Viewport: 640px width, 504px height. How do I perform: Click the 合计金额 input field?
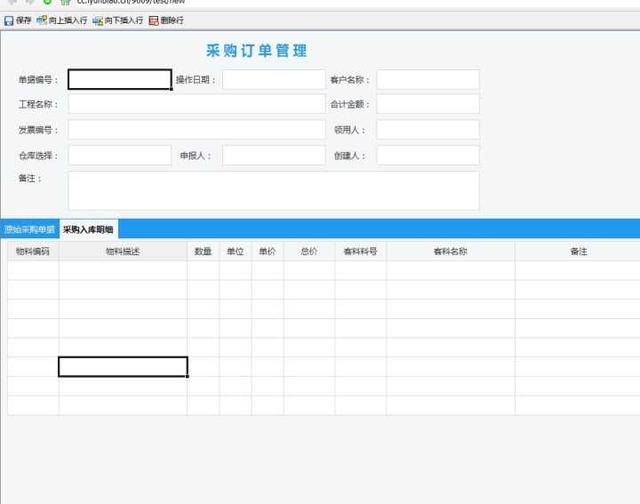[x=428, y=104]
